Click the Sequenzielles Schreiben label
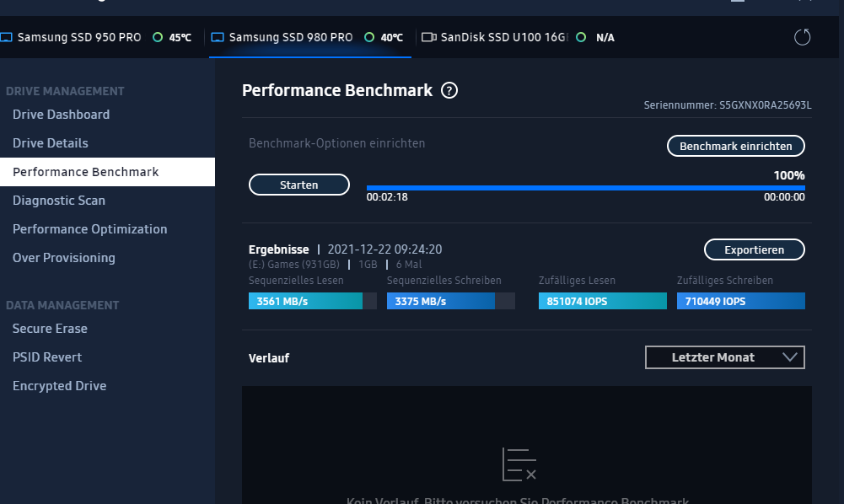This screenshot has width=844, height=504. (444, 281)
